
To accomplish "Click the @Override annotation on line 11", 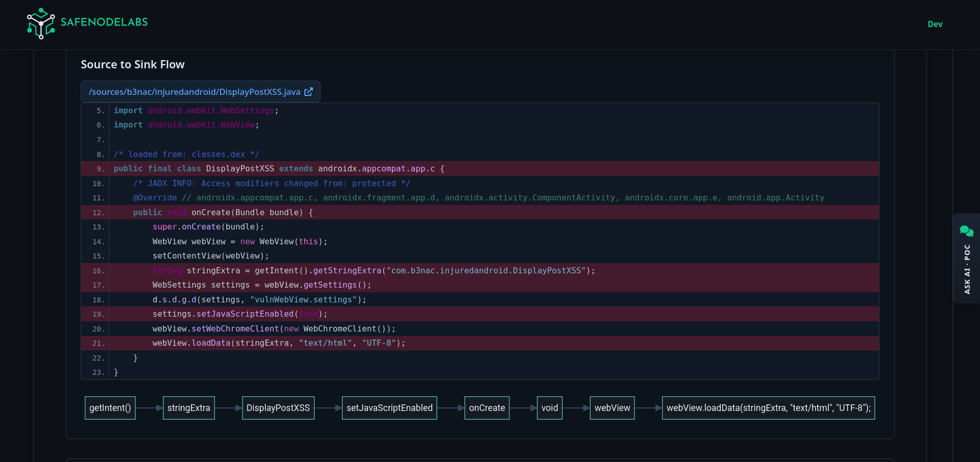I will (x=155, y=198).
